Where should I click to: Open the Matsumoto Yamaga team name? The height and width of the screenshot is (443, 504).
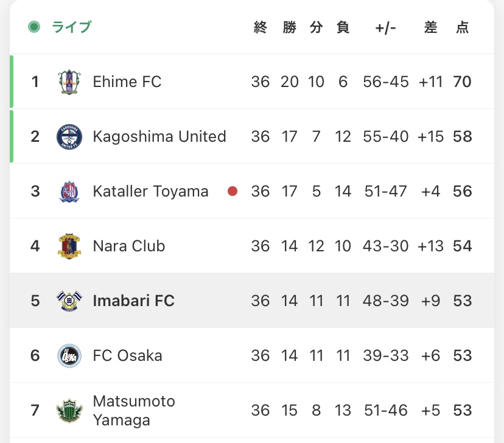coord(134,410)
